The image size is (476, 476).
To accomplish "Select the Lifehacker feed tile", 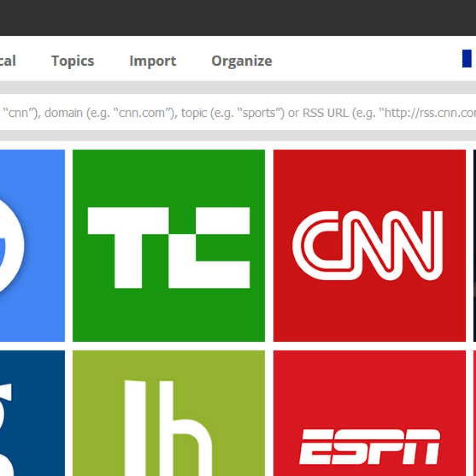I will [168, 413].
